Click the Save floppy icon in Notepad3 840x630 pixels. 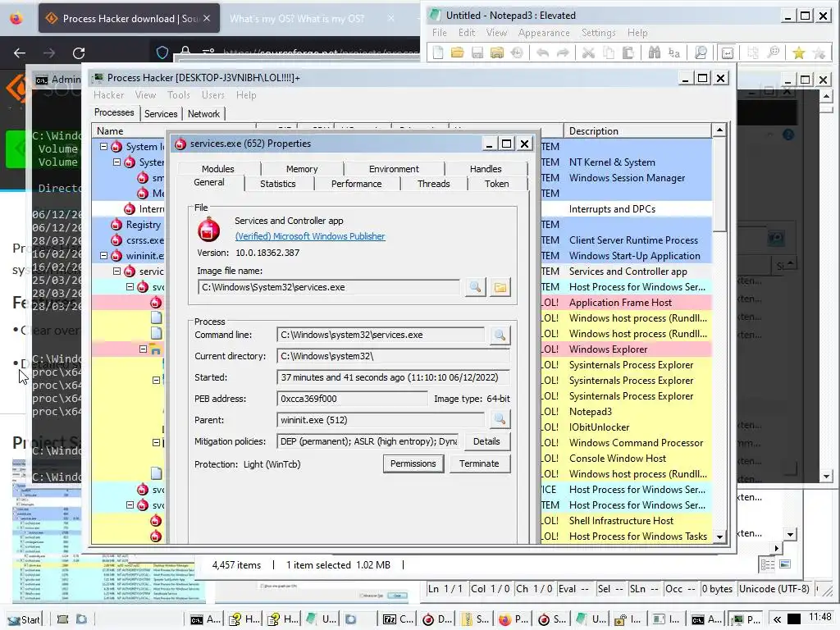pyautogui.click(x=477, y=52)
